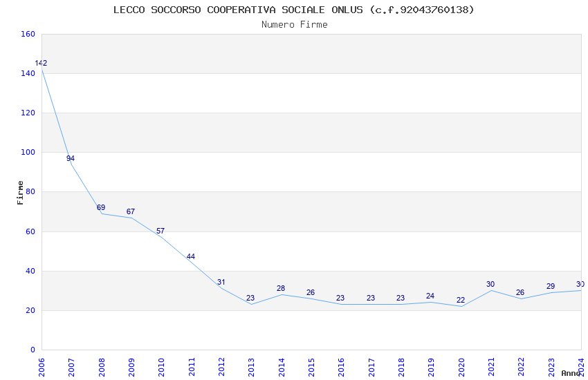Click the 2014 year axis label
The height and width of the screenshot is (380, 588).
(282, 368)
